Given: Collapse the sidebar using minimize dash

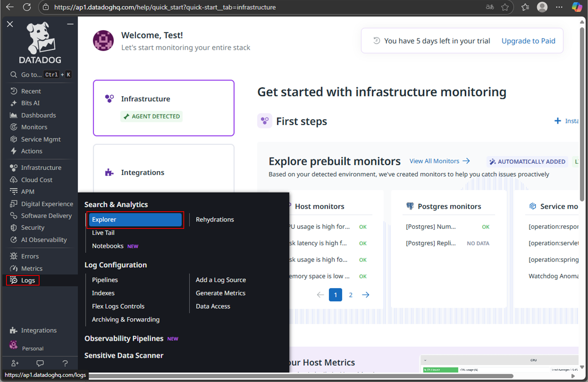Looking at the screenshot, I should [x=70, y=24].
